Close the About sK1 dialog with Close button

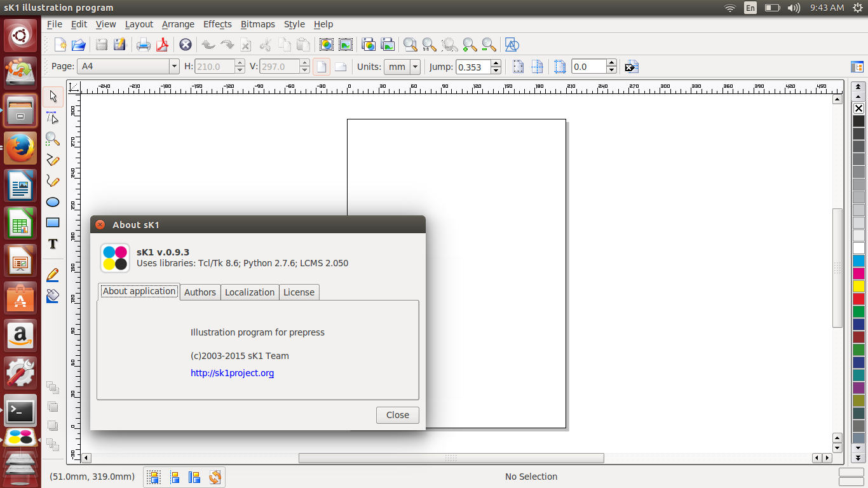[x=397, y=415]
